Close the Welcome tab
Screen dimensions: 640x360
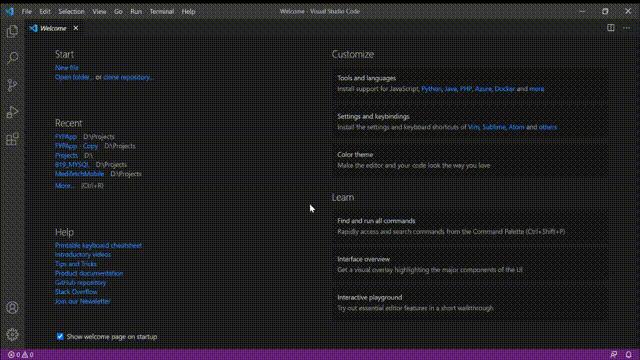click(x=76, y=28)
